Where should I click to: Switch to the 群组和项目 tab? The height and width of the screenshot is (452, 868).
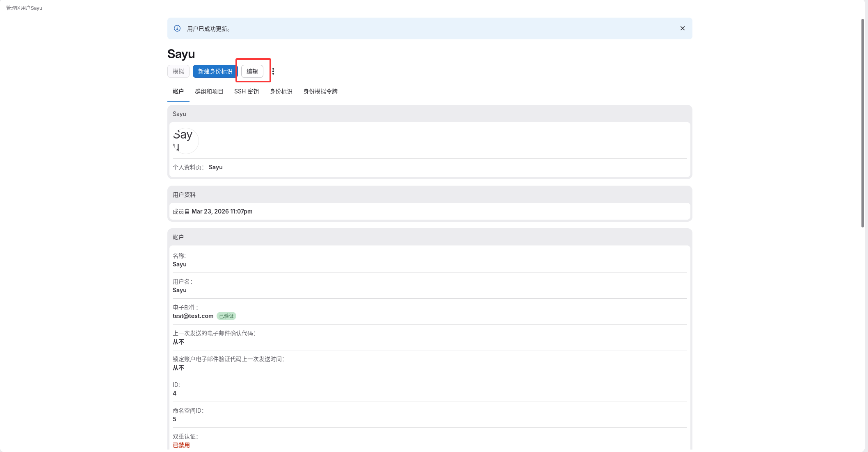209,91
